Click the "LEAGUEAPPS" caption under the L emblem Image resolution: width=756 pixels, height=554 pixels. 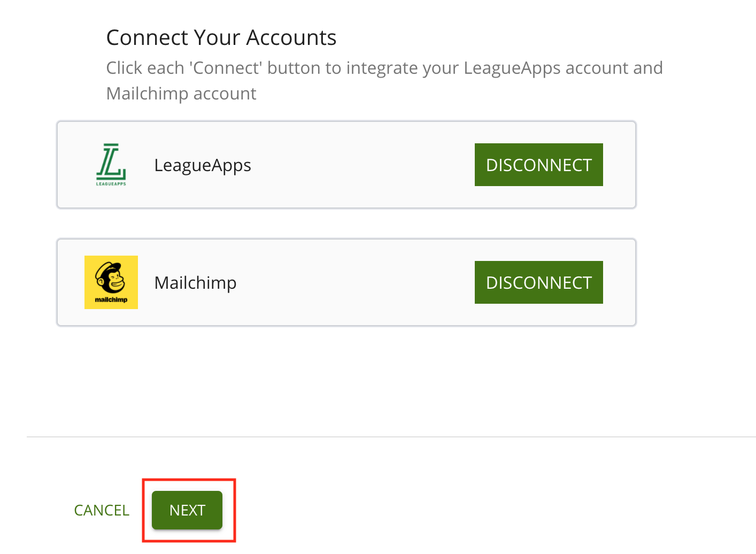tap(110, 184)
